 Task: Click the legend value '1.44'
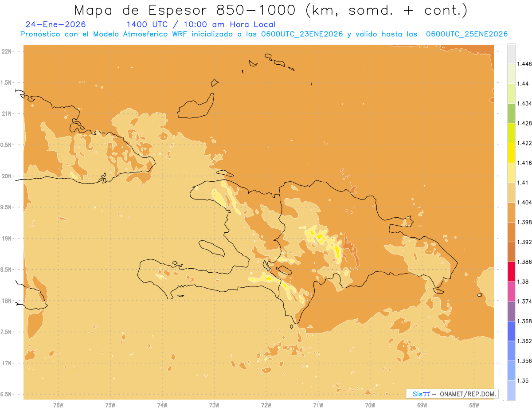pos(523,83)
